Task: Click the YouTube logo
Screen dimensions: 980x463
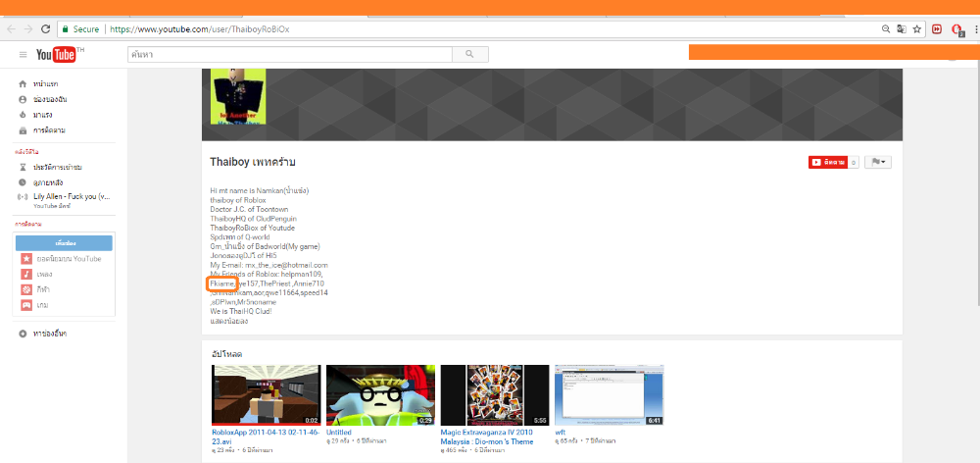Action: pos(59,55)
